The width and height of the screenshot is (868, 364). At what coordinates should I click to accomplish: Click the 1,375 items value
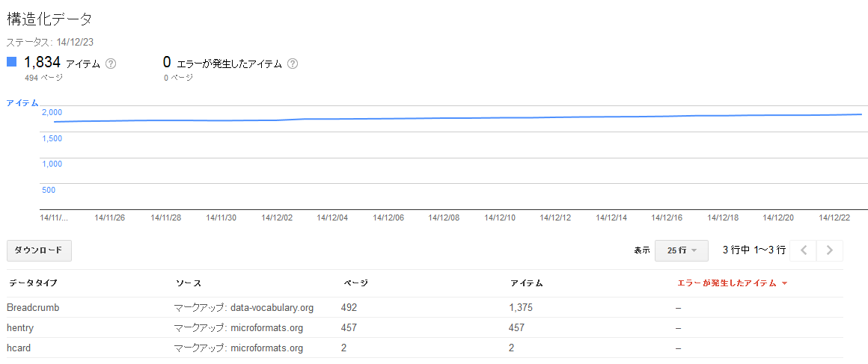pos(520,308)
